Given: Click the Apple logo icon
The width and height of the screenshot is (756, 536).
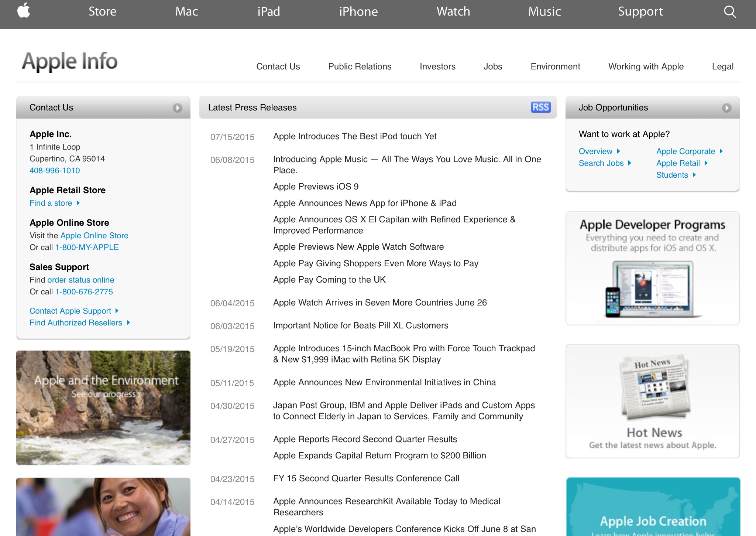Looking at the screenshot, I should [24, 10].
